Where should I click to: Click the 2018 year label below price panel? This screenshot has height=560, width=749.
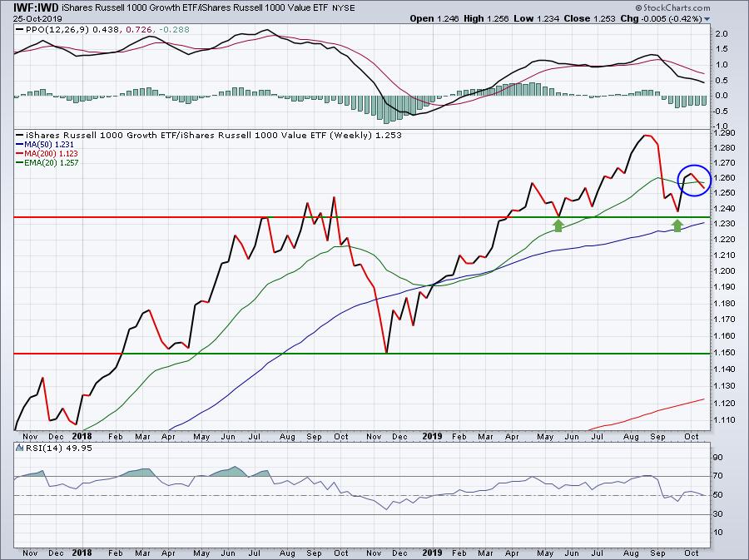tap(82, 436)
